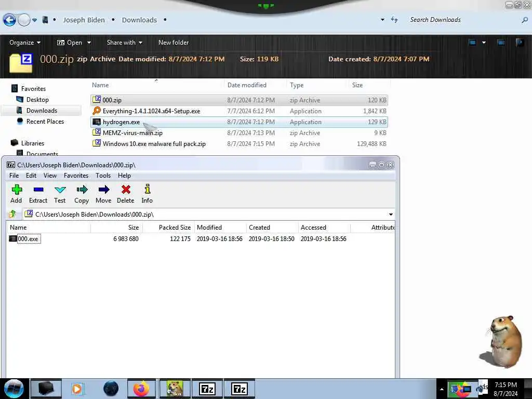Click the first 7-Zip taskbar button
This screenshot has height=399, width=532.
point(208,389)
